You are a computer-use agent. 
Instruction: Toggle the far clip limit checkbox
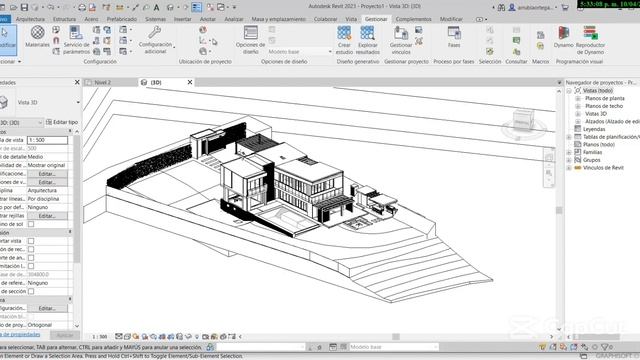pyautogui.click(x=31, y=266)
